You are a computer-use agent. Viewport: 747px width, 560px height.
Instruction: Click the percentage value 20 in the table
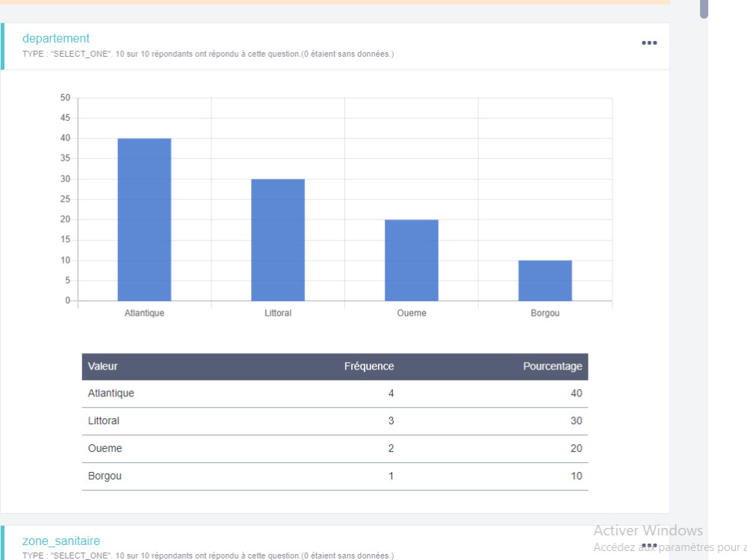pyautogui.click(x=577, y=449)
